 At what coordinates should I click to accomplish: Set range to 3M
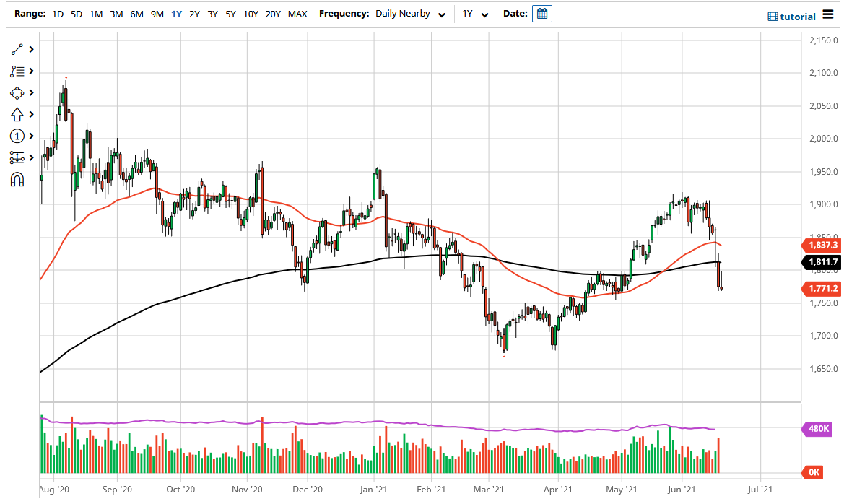point(116,14)
